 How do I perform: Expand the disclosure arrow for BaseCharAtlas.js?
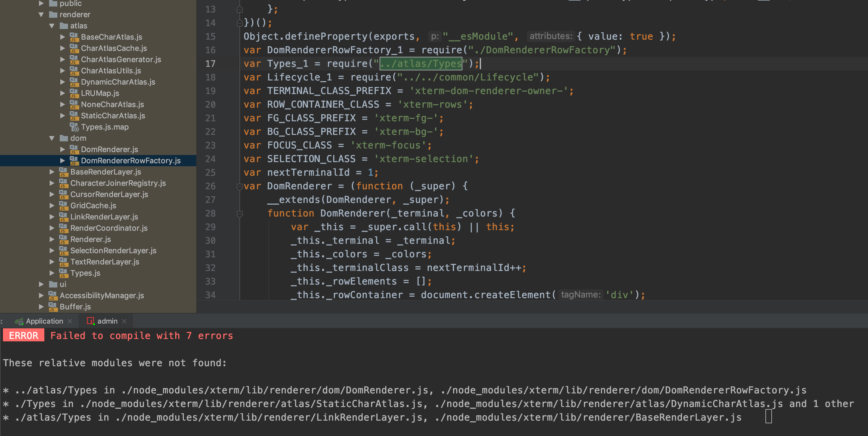click(x=62, y=37)
